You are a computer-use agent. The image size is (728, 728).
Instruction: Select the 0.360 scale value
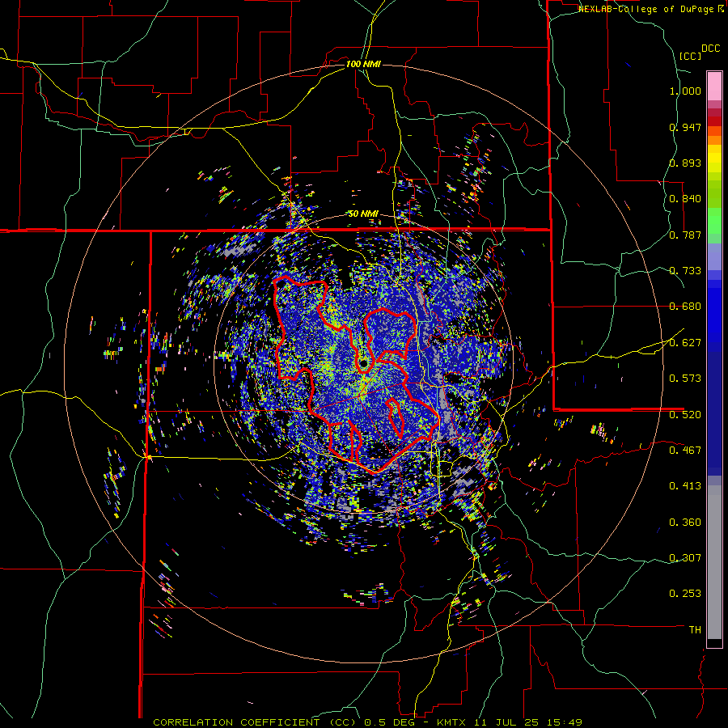(x=685, y=523)
